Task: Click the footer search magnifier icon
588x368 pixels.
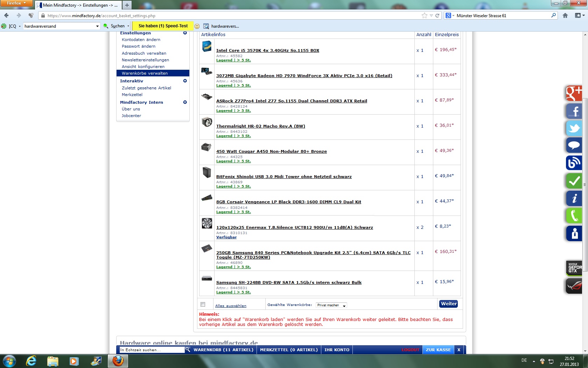Action: pyautogui.click(x=188, y=349)
